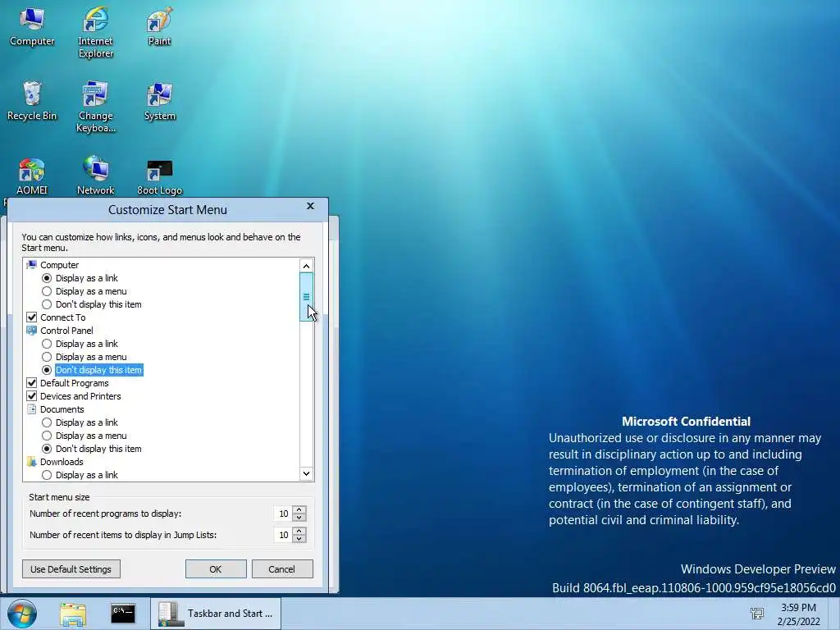Open the Network desktop icon
This screenshot has width=840, height=630.
click(x=95, y=176)
